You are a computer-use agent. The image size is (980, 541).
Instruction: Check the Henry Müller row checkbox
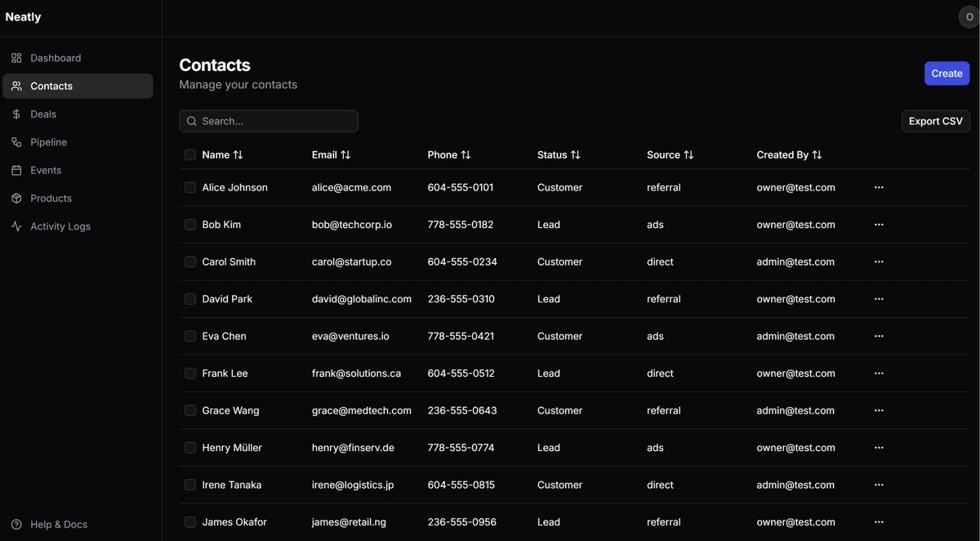tap(190, 448)
